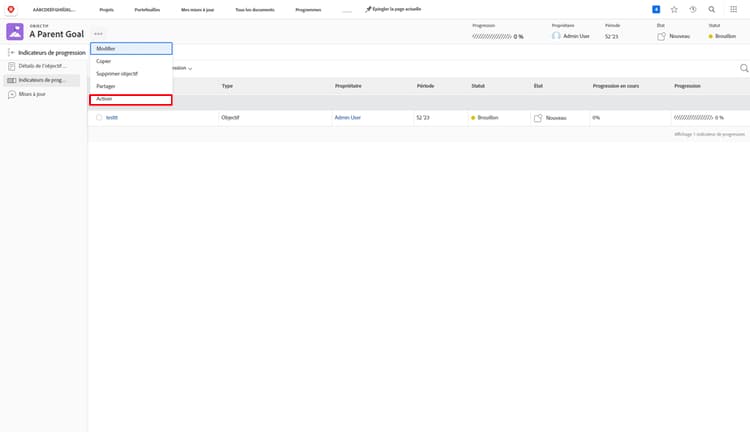Click the 0% progression en cours cell

tap(596, 117)
